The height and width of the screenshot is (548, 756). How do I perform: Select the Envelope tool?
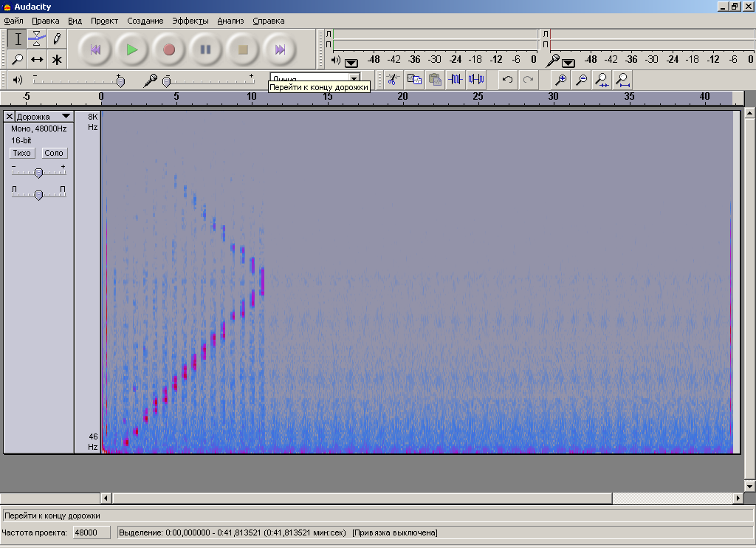coord(37,39)
